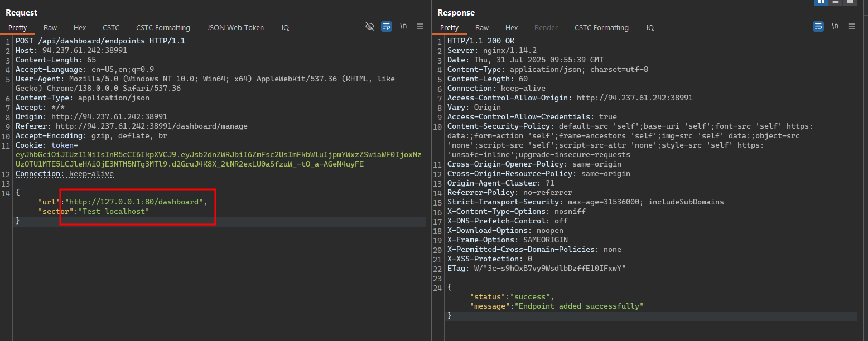The height and width of the screenshot is (341, 868).
Task: Click X-DNS-Prefetch-Control: off line
Action: [x=508, y=221]
